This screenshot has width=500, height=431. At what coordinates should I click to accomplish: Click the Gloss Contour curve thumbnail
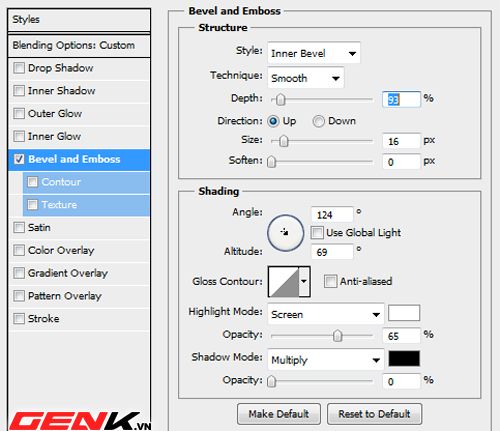coord(284,281)
